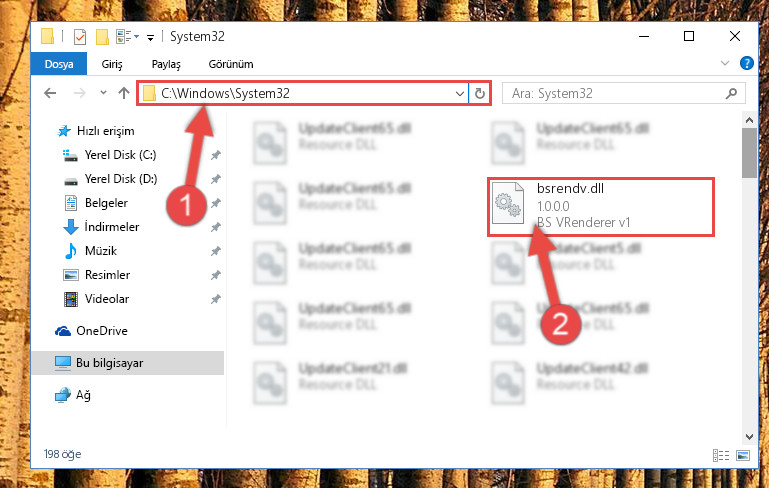Select the bsrendv.dll file
769x488 pixels.
pos(600,207)
